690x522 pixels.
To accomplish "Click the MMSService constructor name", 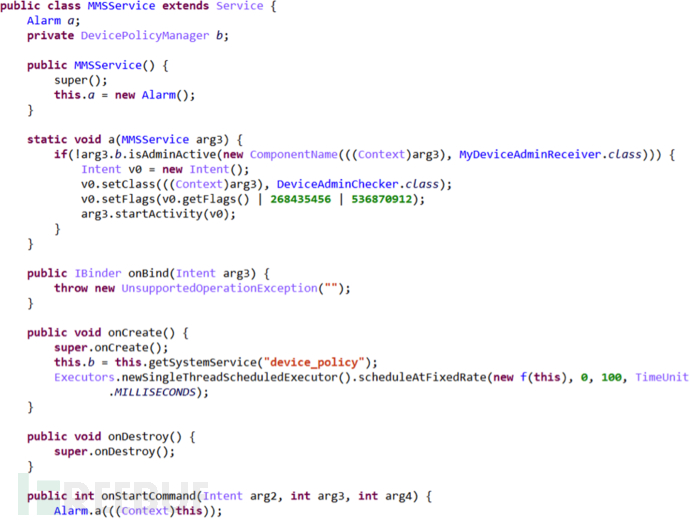I will coord(108,66).
